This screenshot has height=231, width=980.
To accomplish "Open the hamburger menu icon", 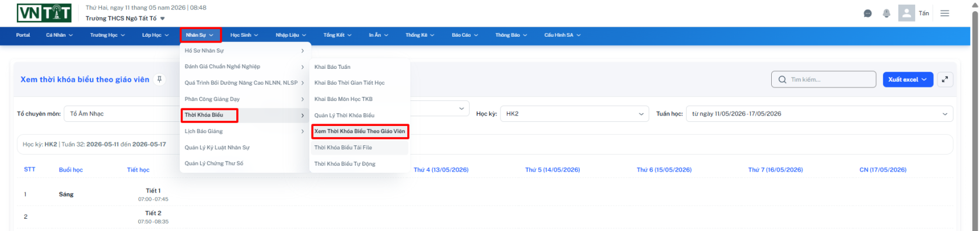I will tap(945, 13).
